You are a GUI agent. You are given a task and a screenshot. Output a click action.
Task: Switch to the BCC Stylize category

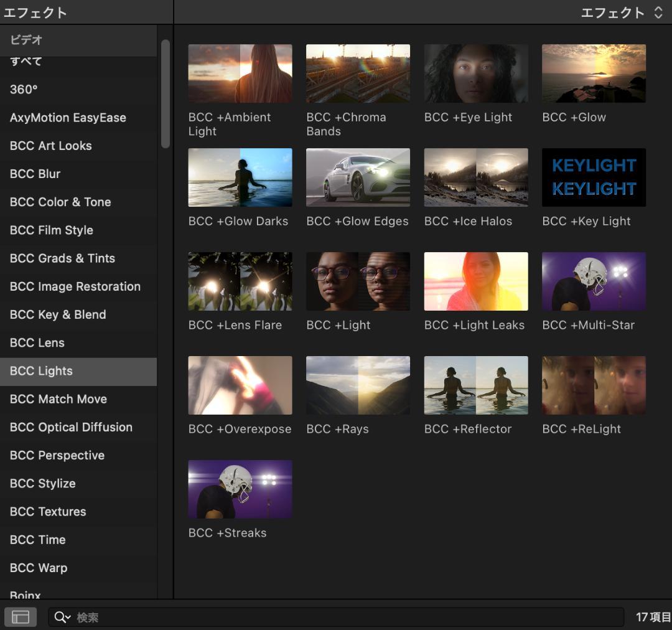pos(43,483)
